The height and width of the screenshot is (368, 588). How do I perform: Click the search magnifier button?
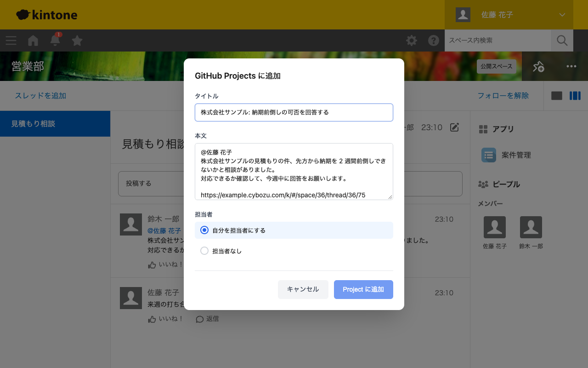coord(562,40)
